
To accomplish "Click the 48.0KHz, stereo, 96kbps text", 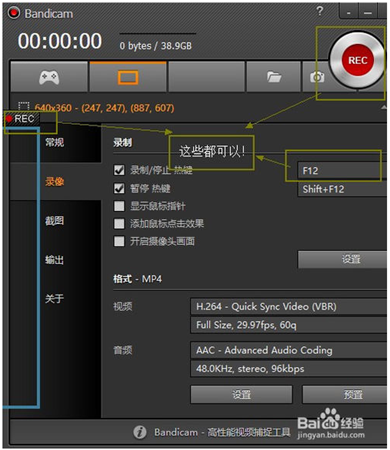I will click(250, 369).
